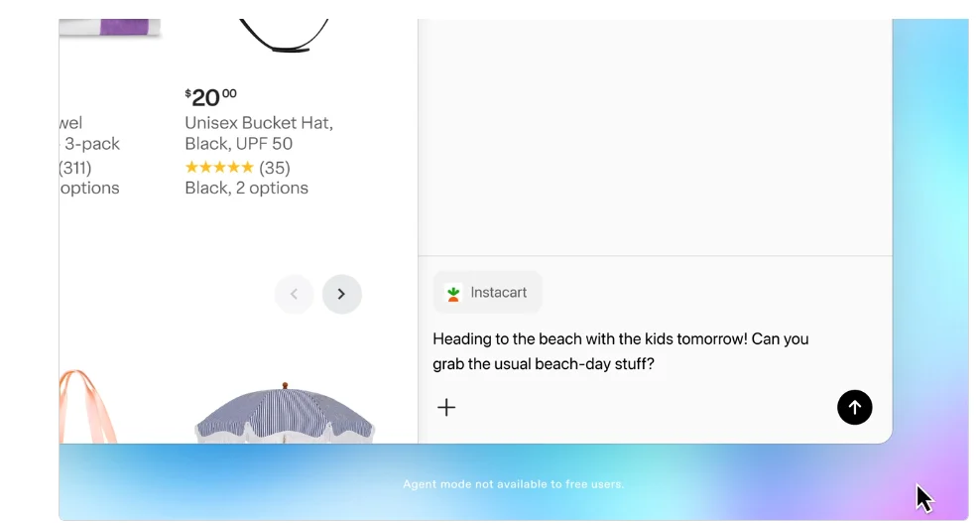Click the plus icon to add attachments
This screenshot has width=980, height=523.
tap(446, 408)
